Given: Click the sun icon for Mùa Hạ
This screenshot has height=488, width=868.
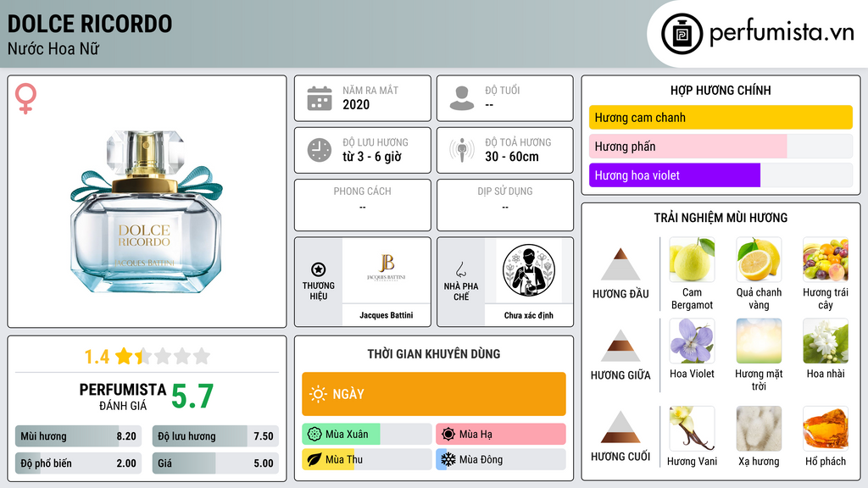Looking at the screenshot, I should (x=448, y=435).
